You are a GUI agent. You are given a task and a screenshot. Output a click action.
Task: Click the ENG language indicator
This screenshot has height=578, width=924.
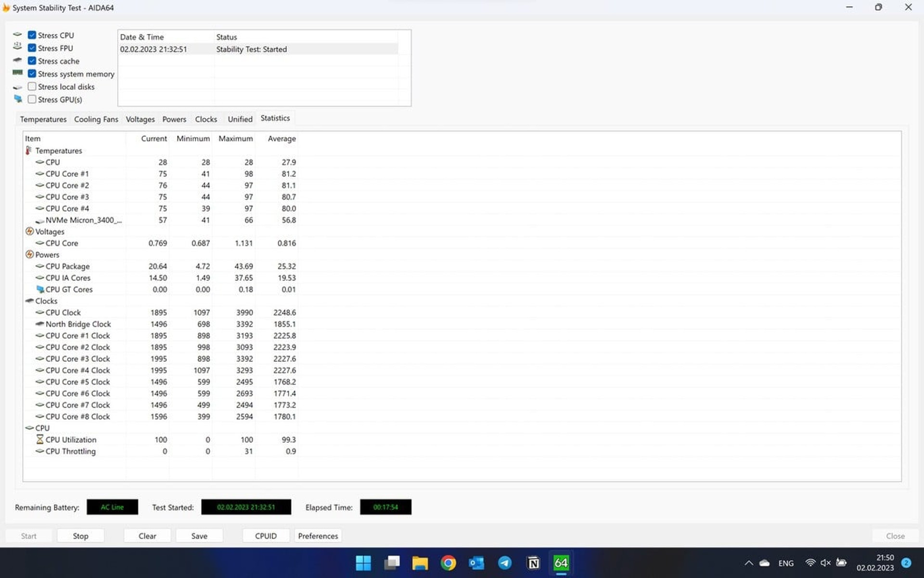tap(786, 563)
